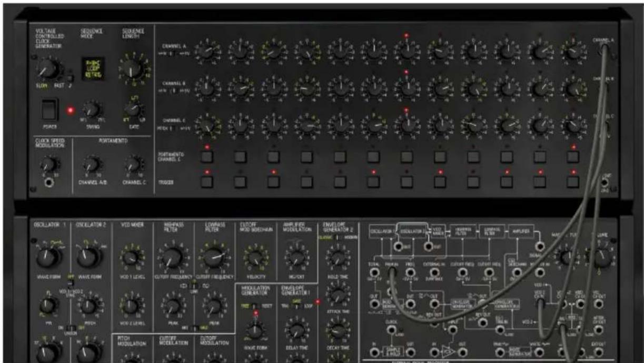Click the Oscillator 1 PW knob

pyautogui.click(x=48, y=305)
